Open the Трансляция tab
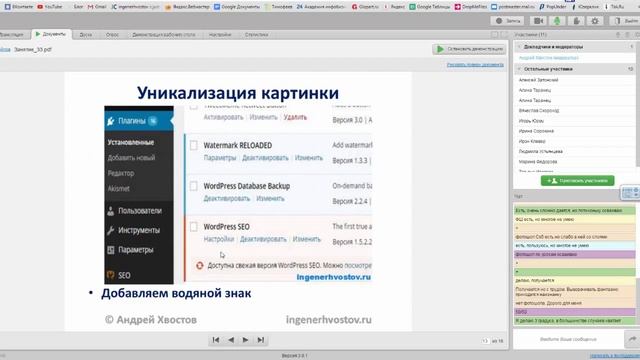 point(12,35)
